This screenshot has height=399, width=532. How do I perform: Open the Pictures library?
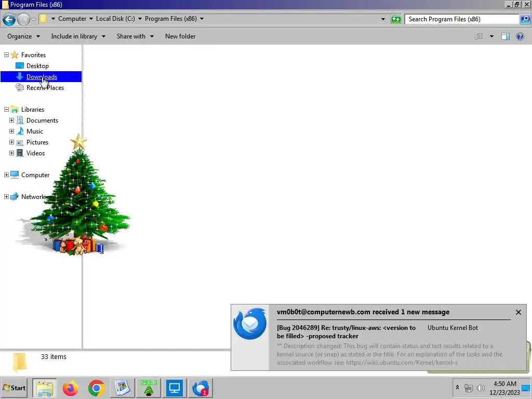click(37, 142)
